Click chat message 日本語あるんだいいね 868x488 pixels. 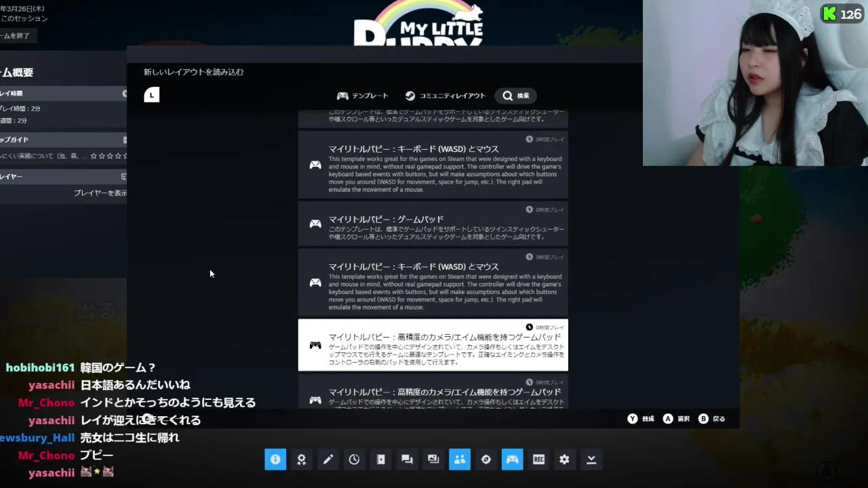tap(135, 385)
